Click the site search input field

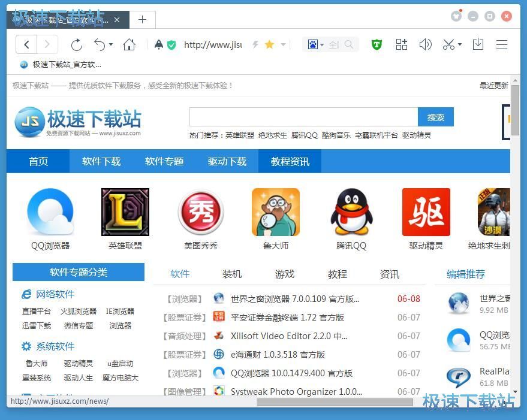click(303, 117)
